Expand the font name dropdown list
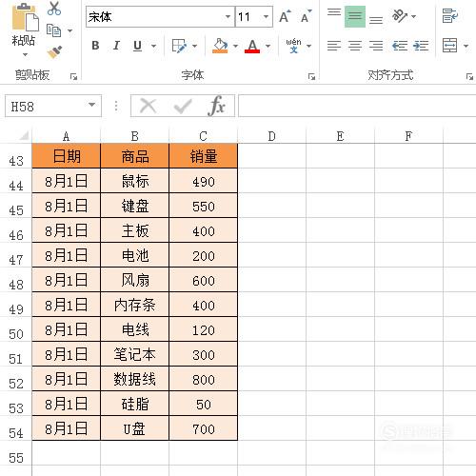Viewport: 476px width, 476px height. click(228, 16)
